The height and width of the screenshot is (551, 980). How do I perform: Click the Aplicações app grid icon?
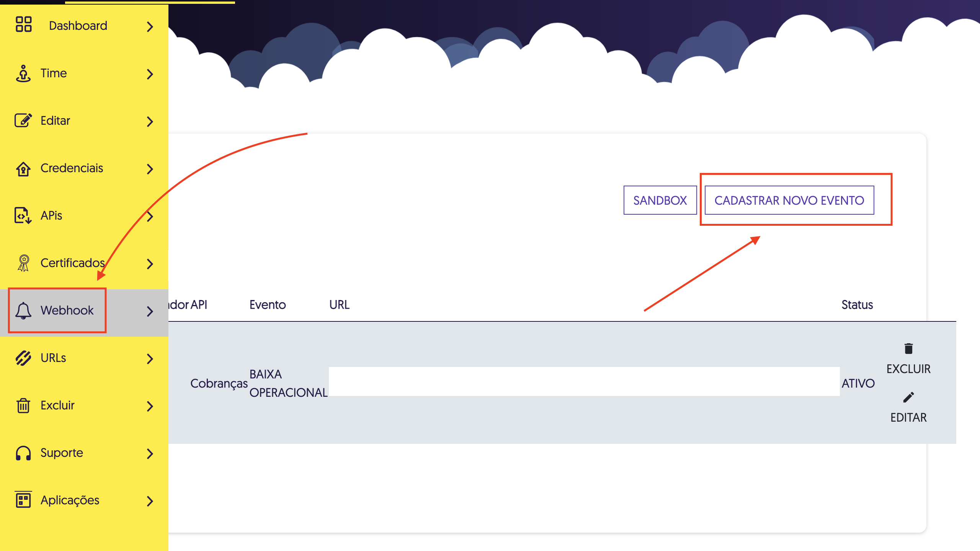coord(23,500)
